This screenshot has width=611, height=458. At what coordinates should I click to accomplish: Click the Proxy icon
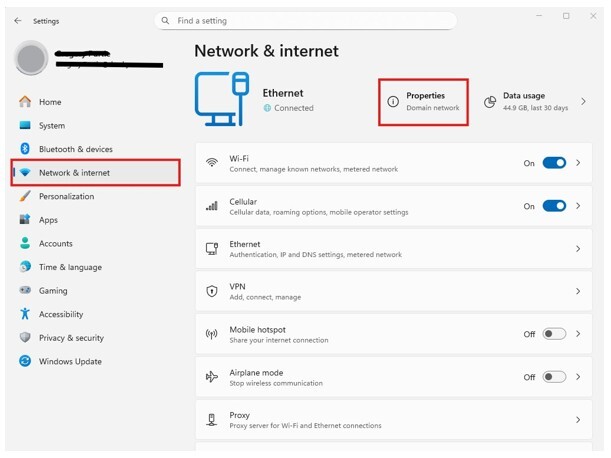click(x=212, y=420)
